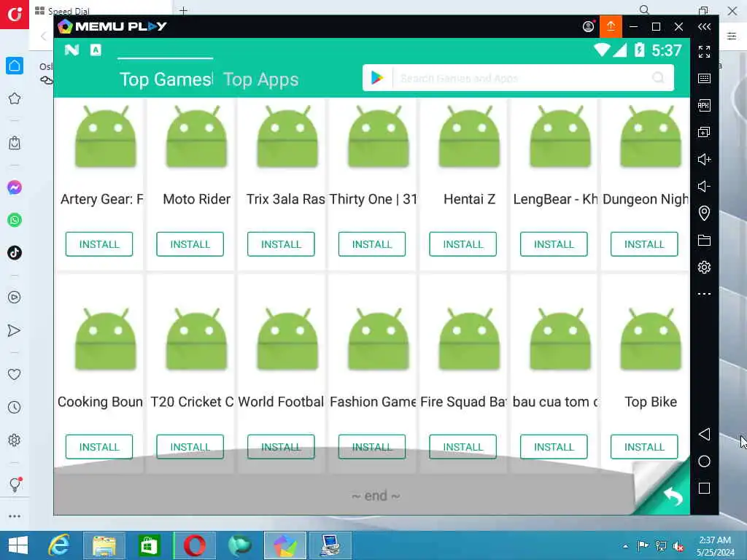This screenshot has height=560, width=747.
Task: Open Opera shopping bag icon
Action: pos(15,143)
